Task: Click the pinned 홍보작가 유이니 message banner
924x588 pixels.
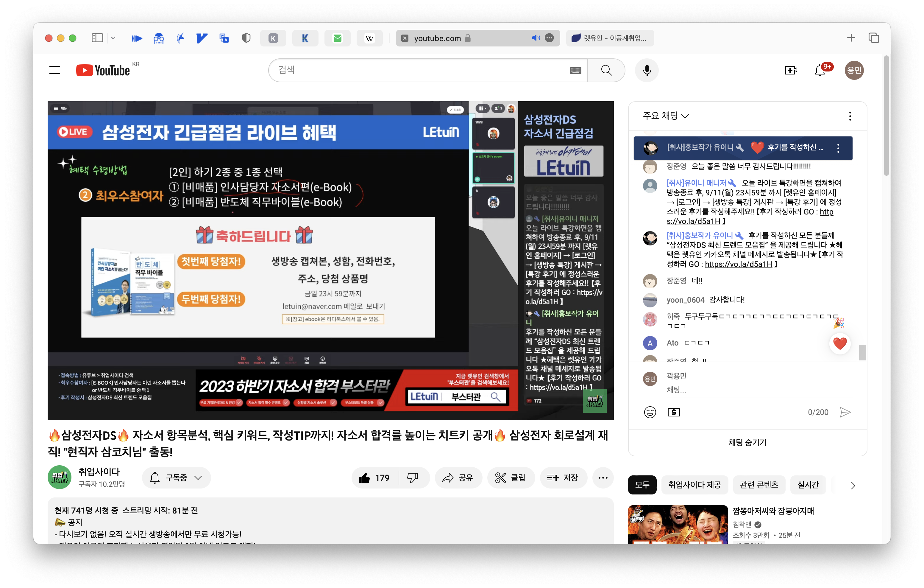Action: [x=743, y=148]
